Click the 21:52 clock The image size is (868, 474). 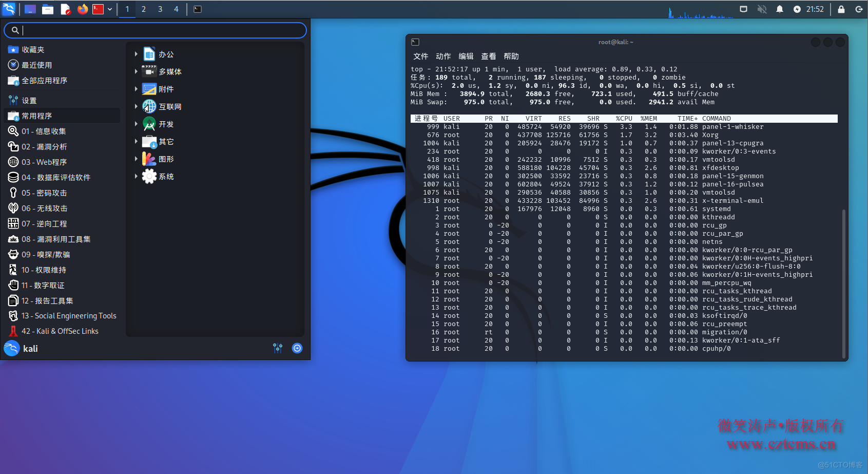815,9
